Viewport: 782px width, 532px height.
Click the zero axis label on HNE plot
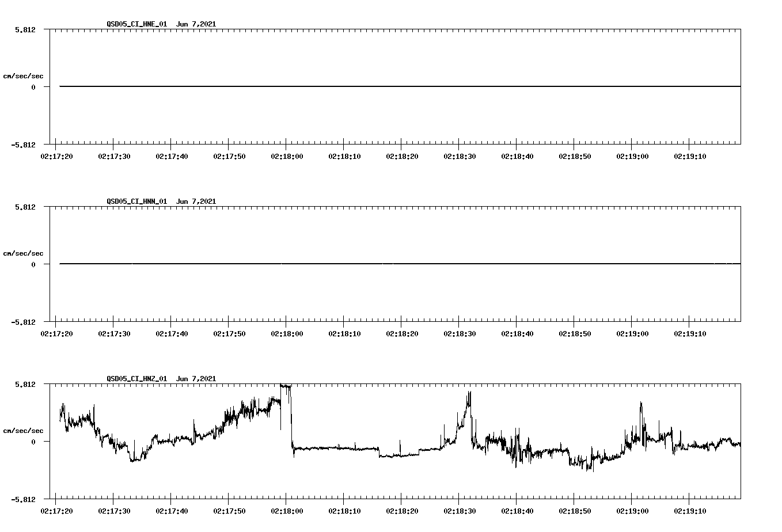point(33,87)
